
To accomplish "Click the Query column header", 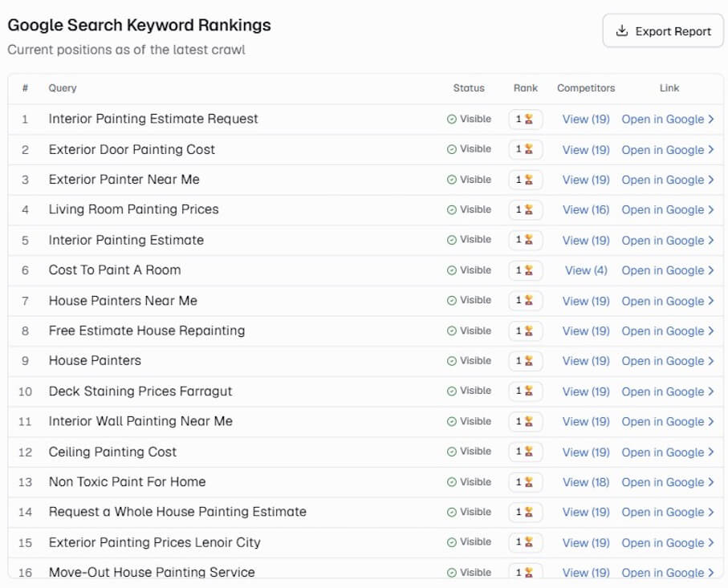I will tap(63, 88).
